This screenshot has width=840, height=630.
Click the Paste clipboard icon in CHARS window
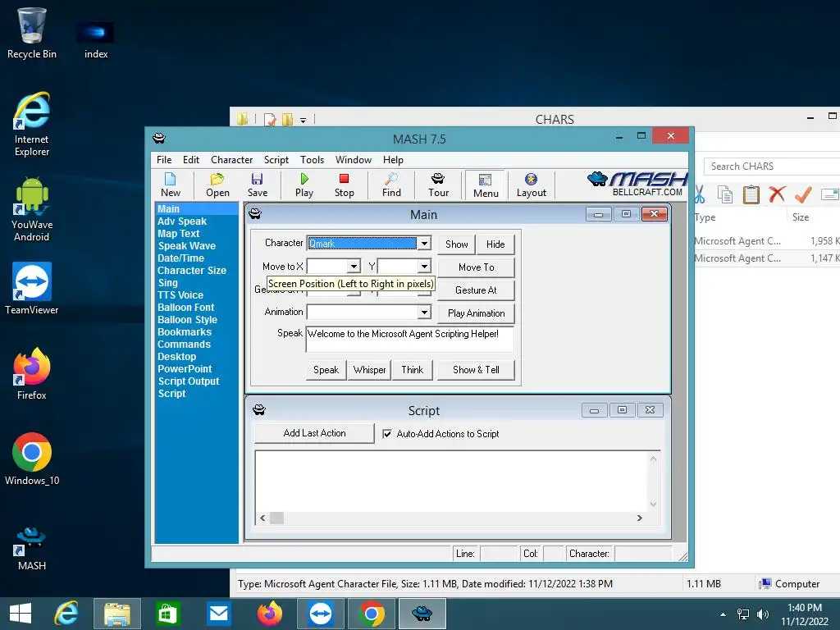point(751,194)
